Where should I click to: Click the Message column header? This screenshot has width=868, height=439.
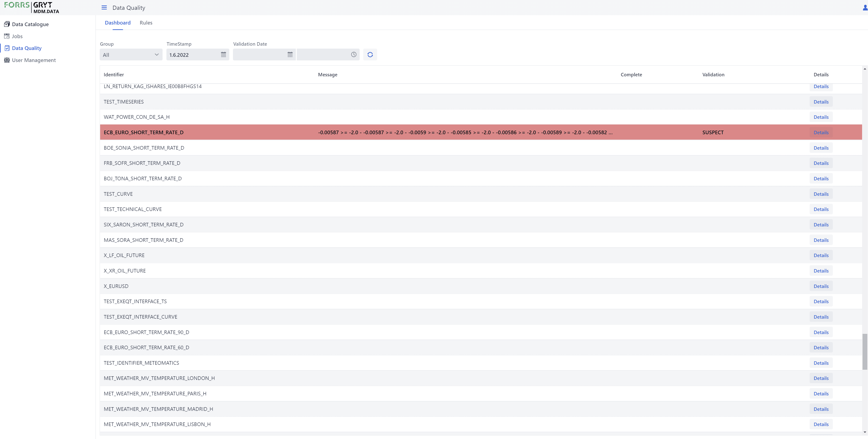click(x=328, y=74)
